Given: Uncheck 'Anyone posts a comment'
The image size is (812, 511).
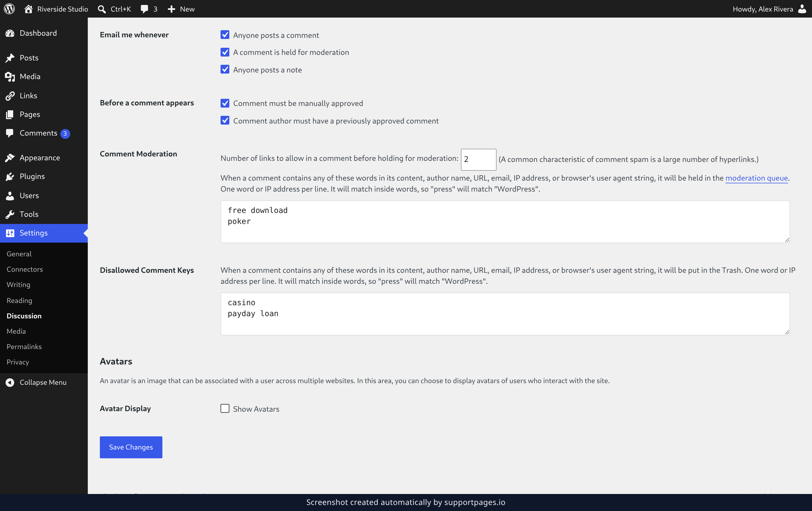Looking at the screenshot, I should [225, 35].
